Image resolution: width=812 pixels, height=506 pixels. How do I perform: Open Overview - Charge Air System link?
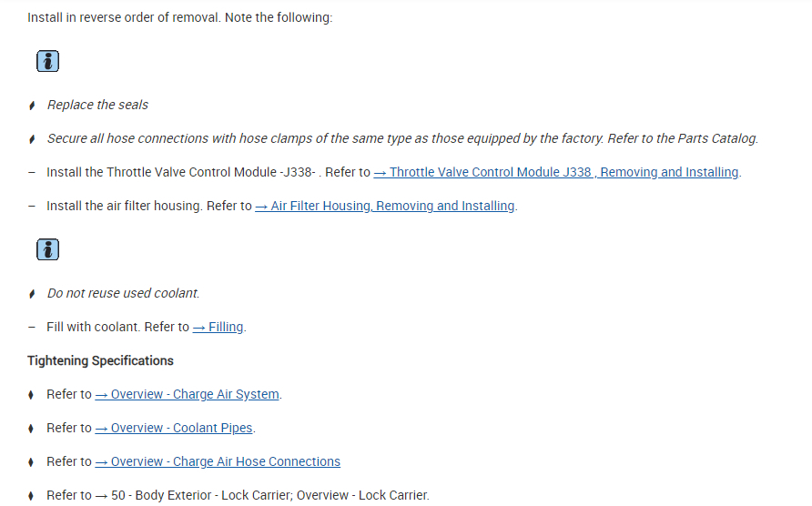pyautogui.click(x=188, y=394)
